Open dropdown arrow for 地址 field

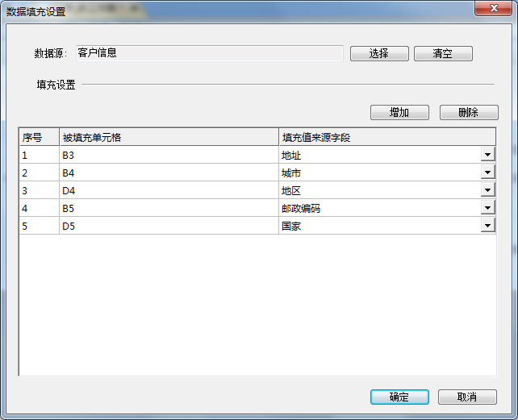[487, 155]
